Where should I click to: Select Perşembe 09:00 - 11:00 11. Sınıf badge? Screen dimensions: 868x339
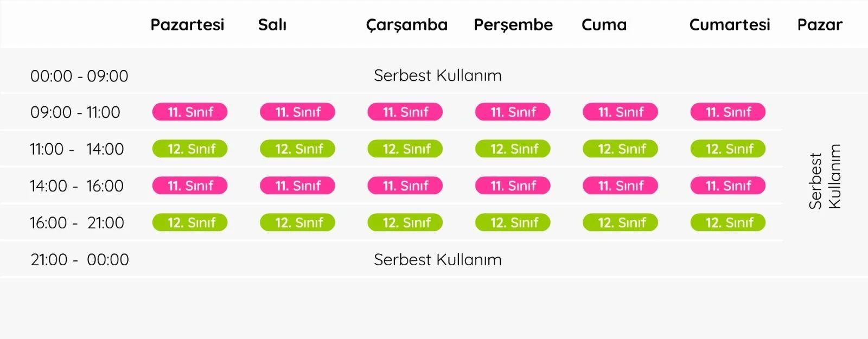point(513,112)
